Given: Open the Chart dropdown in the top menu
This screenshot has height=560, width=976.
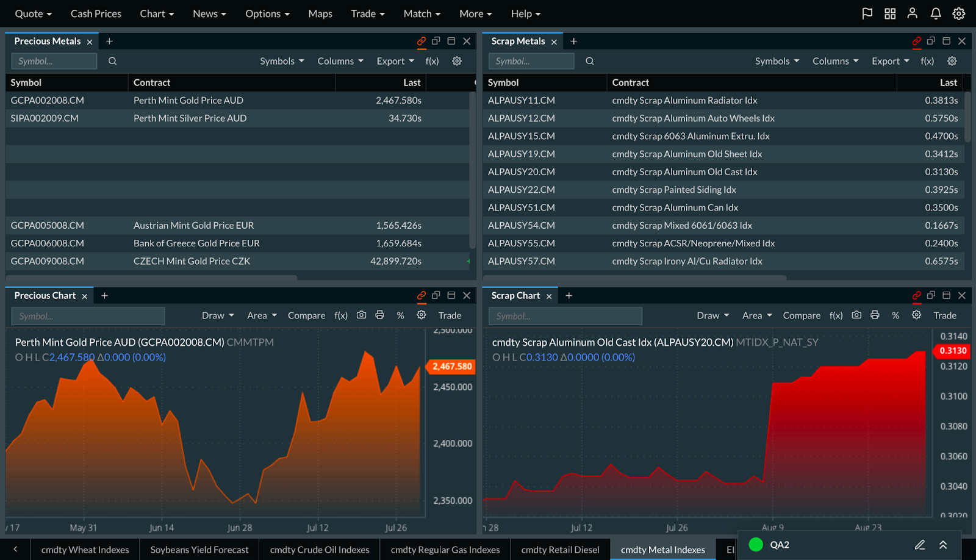Looking at the screenshot, I should [x=157, y=13].
